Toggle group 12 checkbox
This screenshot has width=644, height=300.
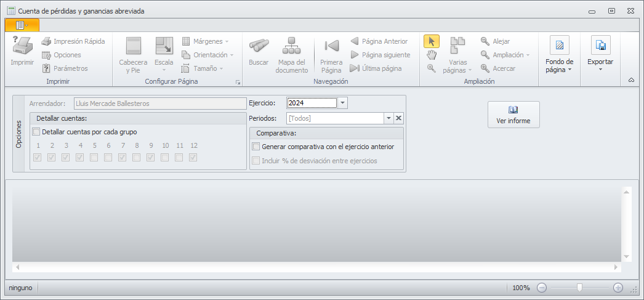193,158
